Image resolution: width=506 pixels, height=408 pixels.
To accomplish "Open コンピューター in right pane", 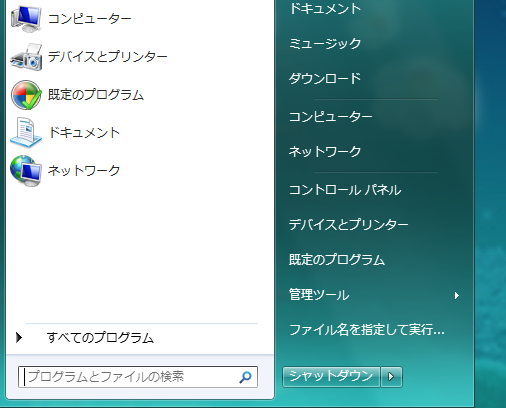I will (x=330, y=117).
